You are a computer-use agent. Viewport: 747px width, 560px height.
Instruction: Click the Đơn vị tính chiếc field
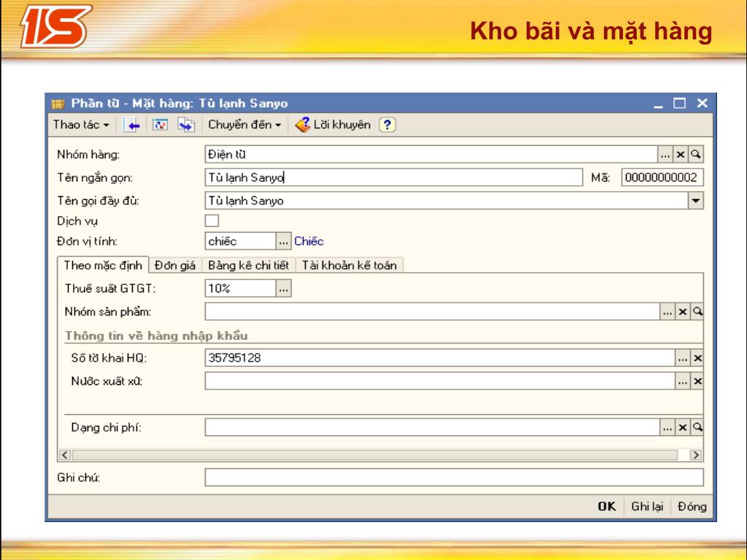click(x=240, y=241)
